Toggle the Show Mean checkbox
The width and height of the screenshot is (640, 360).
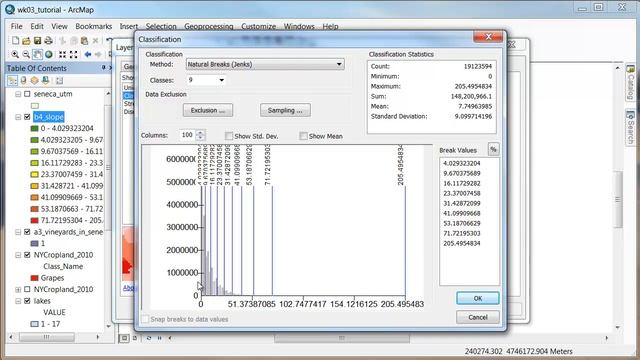coord(303,136)
